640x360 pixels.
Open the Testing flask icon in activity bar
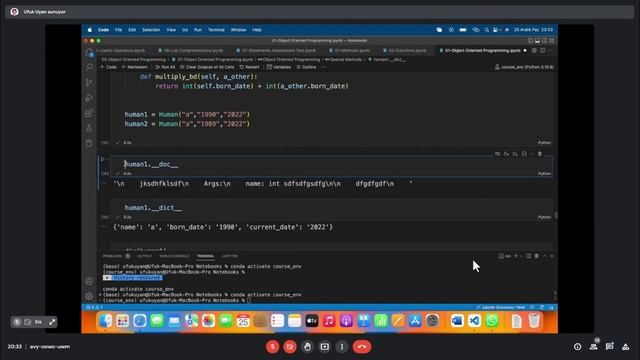[x=89, y=128]
